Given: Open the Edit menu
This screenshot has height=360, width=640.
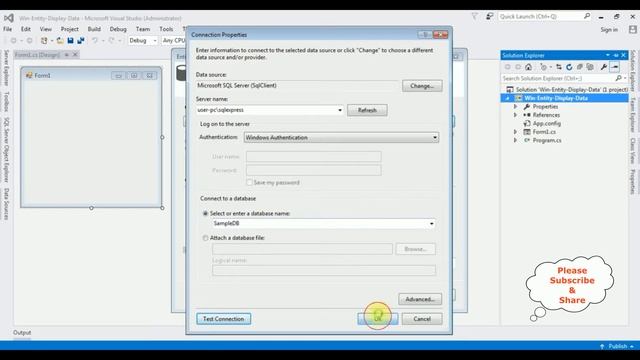Looking at the screenshot, I should pos(26,29).
